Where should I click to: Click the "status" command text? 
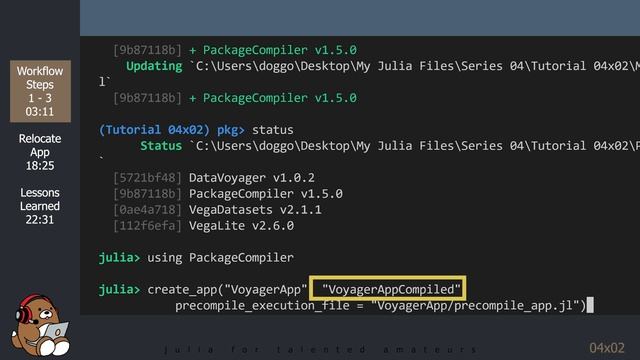pos(272,130)
